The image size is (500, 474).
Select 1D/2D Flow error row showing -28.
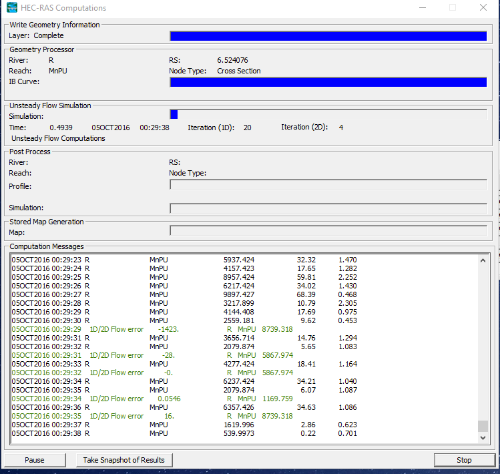point(152,355)
